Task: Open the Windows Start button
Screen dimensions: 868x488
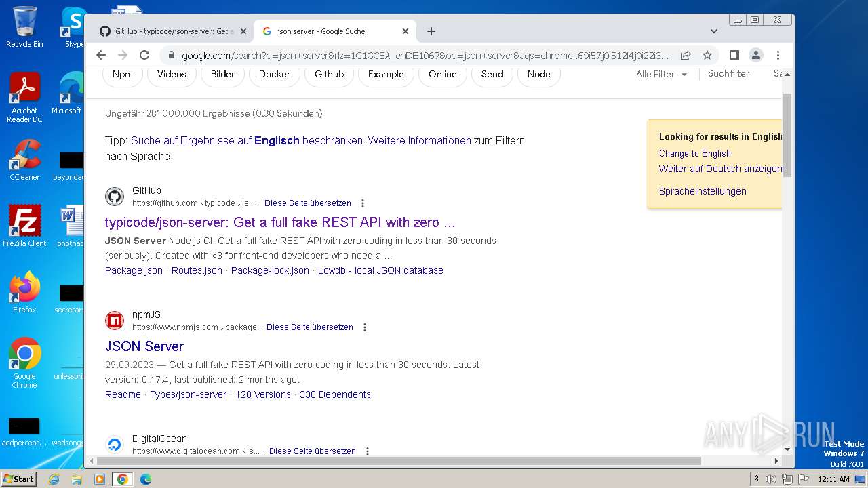Action: [19, 479]
